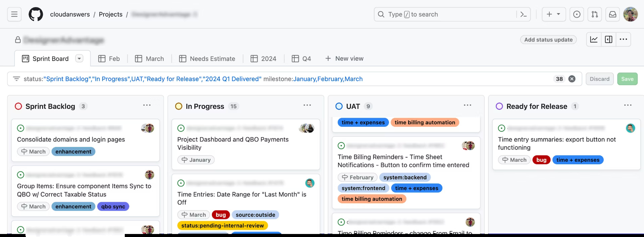Screen dimensions: 644x237
Task: Open the issues icon in header
Action: click(577, 14)
